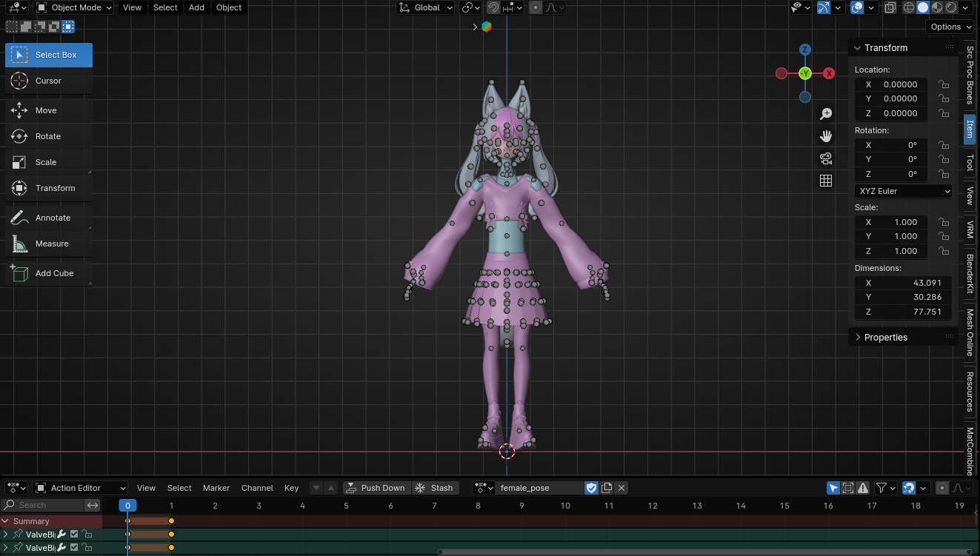Select the Transform tool
980x556 pixels.
click(49, 188)
